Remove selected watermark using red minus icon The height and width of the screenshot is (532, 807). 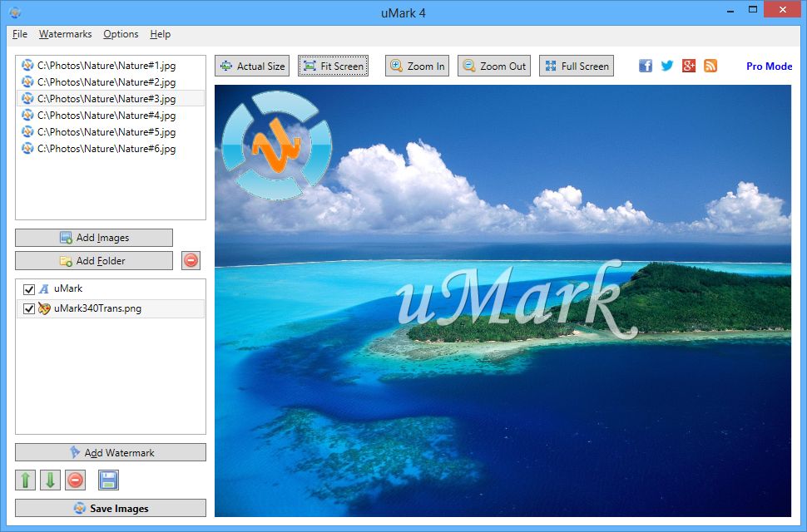(x=75, y=480)
